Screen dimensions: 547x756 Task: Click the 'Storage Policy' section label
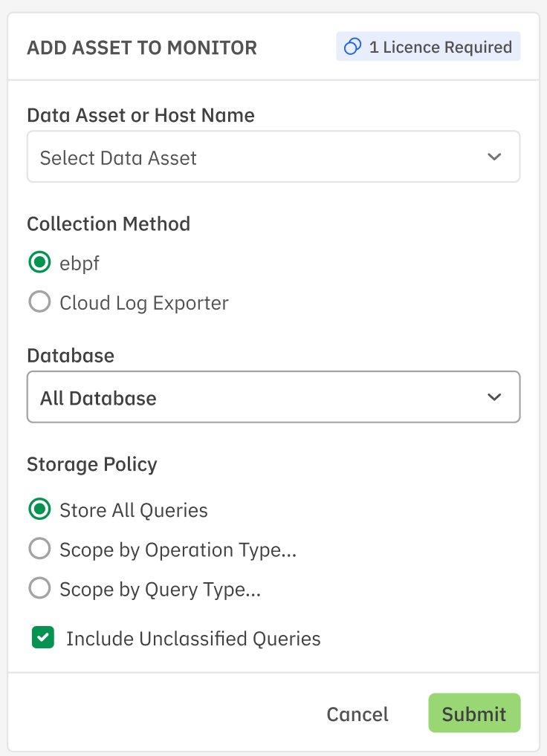pyautogui.click(x=92, y=464)
